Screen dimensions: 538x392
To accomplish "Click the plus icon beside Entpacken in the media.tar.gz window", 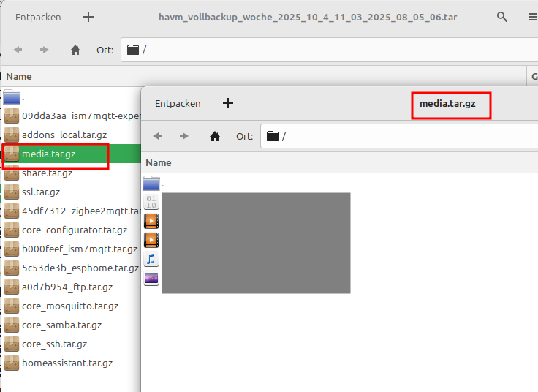I will (x=228, y=103).
